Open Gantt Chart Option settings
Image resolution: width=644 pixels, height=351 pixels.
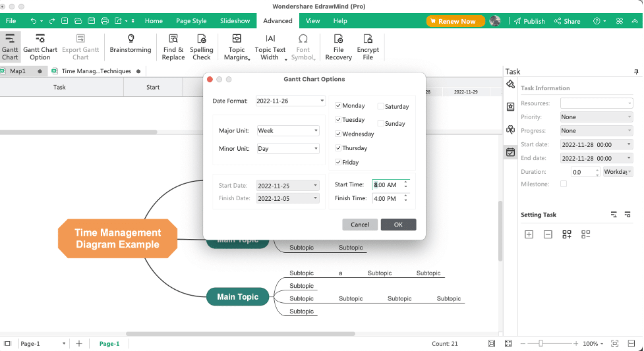[40, 47]
